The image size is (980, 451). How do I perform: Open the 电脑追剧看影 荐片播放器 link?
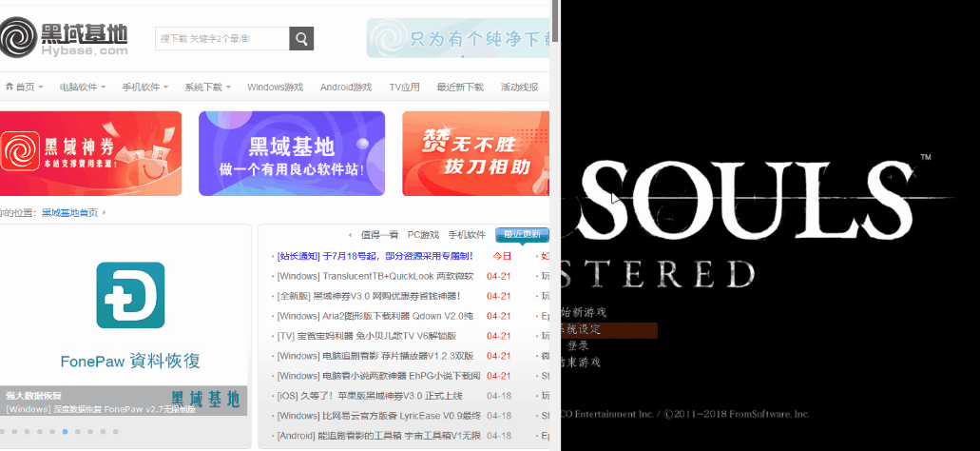(375, 356)
